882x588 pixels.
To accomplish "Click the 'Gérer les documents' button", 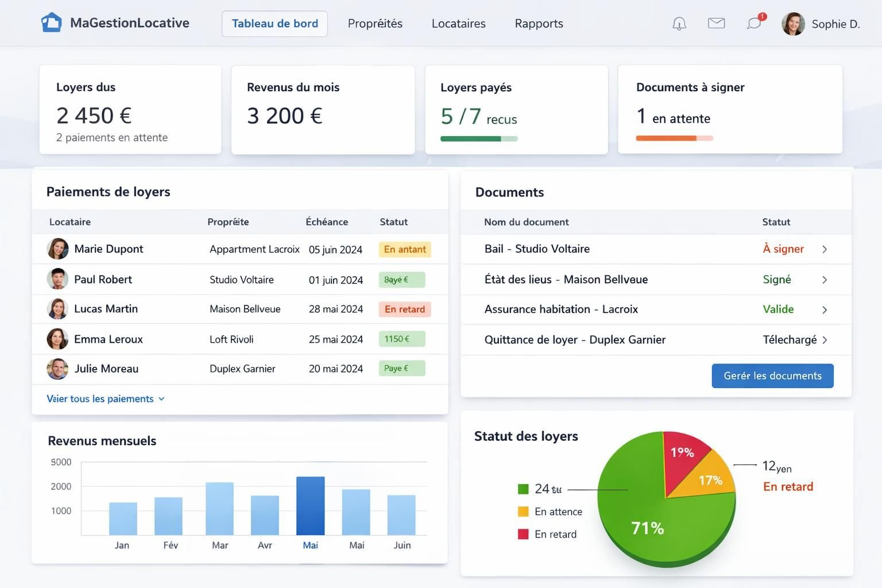I will click(x=772, y=376).
